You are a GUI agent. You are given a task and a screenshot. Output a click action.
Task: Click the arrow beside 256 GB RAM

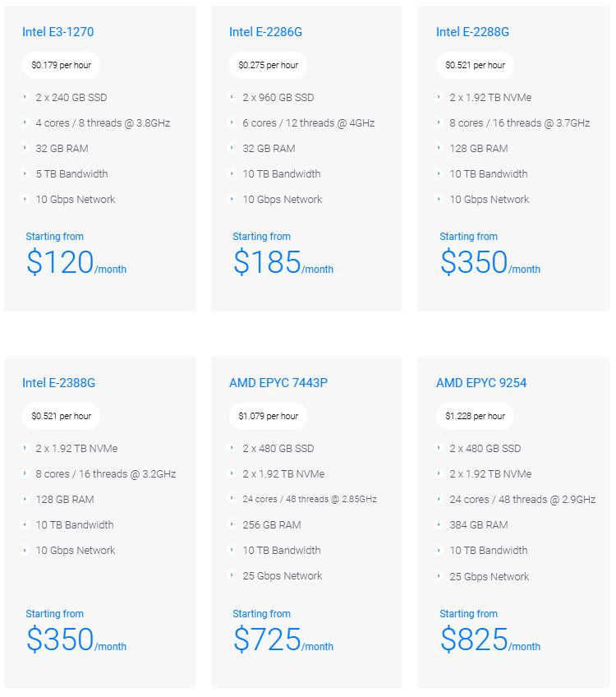click(x=233, y=524)
